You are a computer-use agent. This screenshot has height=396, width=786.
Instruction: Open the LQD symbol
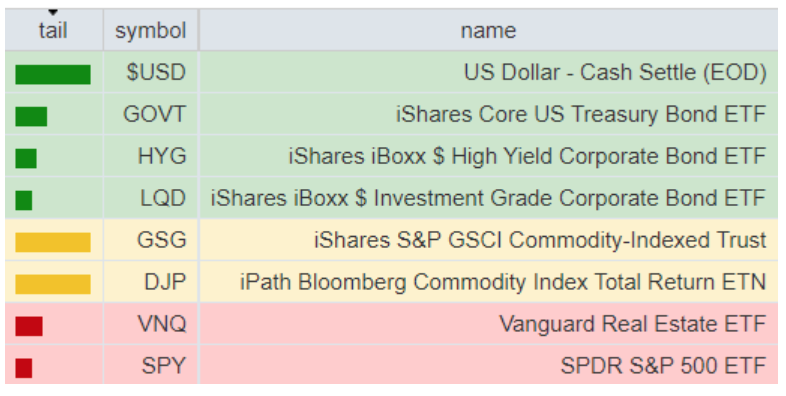pyautogui.click(x=163, y=198)
